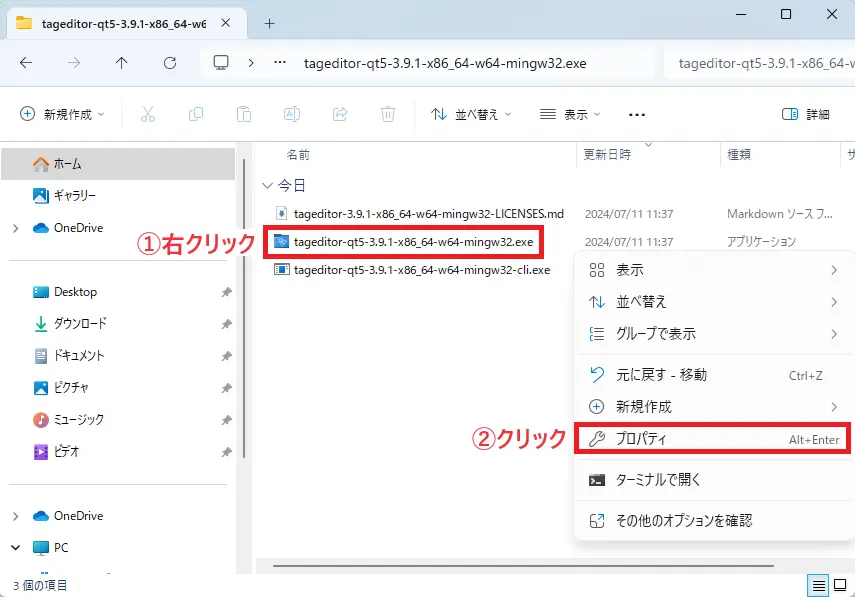Click the Rename icon in toolbar
855x597 pixels.
(x=292, y=114)
